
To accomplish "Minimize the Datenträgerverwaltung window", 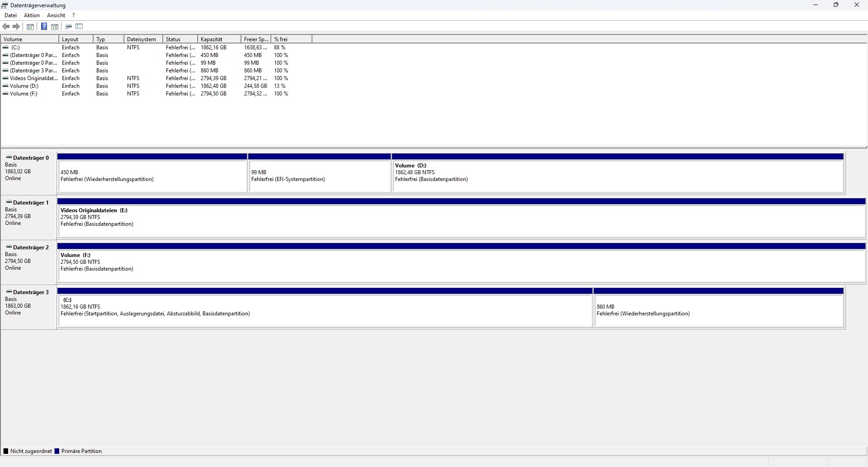I will (x=816, y=5).
